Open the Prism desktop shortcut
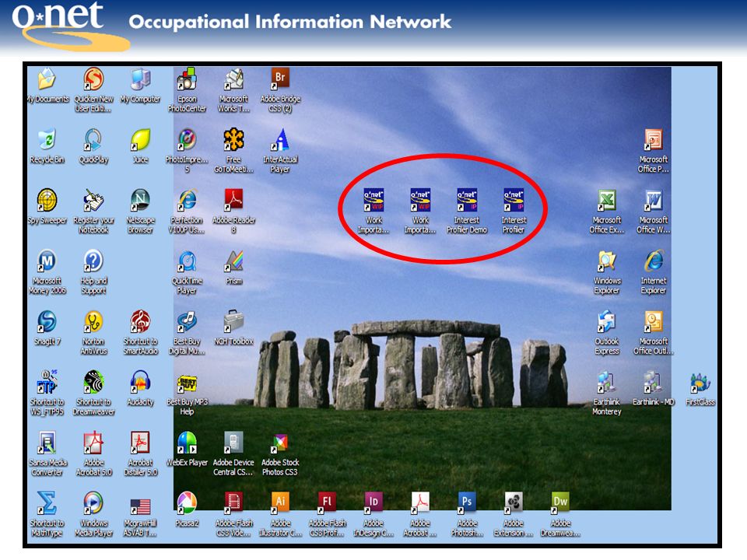747x560 pixels. (233, 261)
